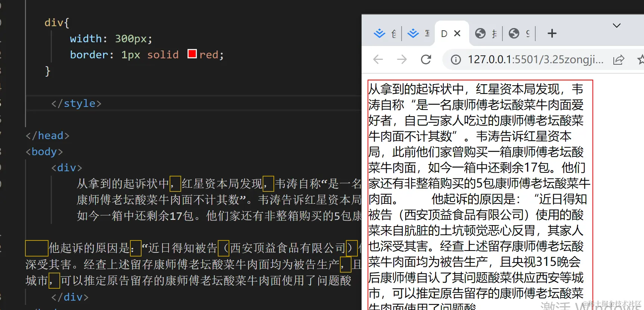This screenshot has height=310, width=644.
Task: Go forward using the browser forward arrow
Action: click(x=402, y=59)
